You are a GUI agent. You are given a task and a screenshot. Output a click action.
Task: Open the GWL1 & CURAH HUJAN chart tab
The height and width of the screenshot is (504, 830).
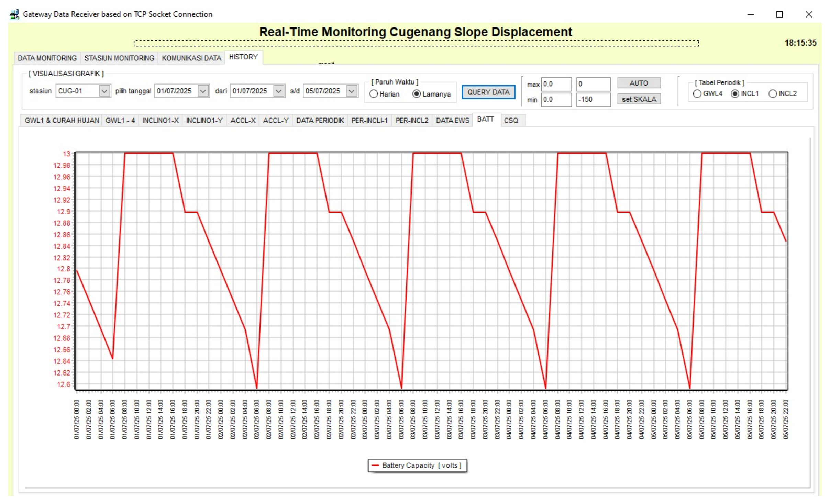(62, 121)
